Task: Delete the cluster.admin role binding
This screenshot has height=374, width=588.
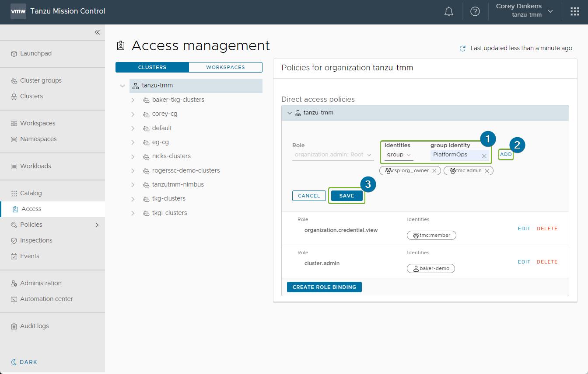Action: tap(547, 262)
